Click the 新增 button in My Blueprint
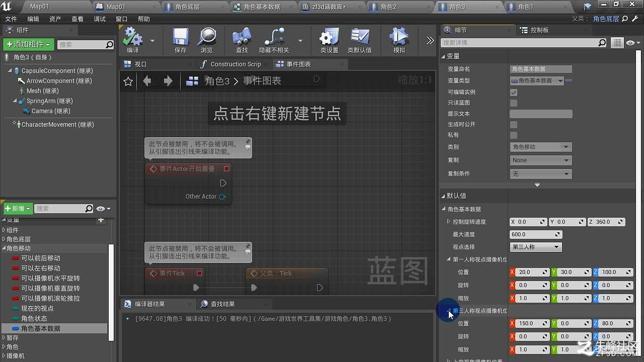 click(x=18, y=209)
